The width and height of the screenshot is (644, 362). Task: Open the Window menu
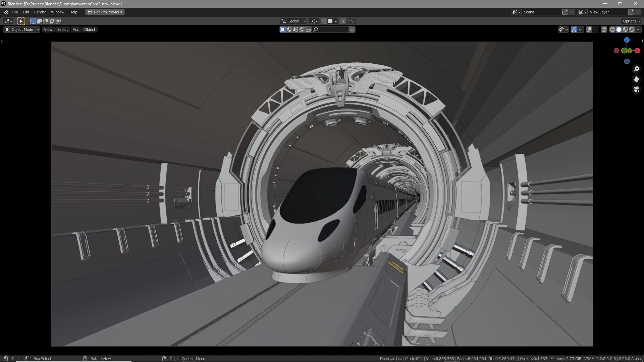57,12
